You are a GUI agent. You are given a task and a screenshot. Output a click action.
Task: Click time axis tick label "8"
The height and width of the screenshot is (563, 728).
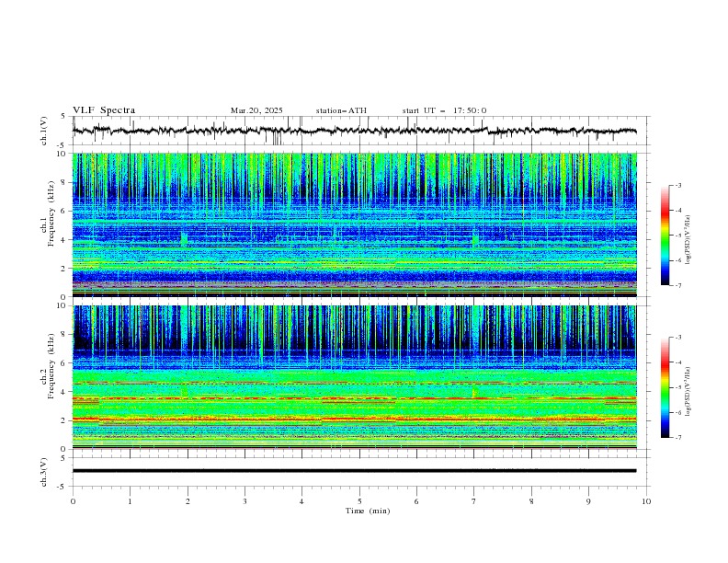(x=531, y=501)
